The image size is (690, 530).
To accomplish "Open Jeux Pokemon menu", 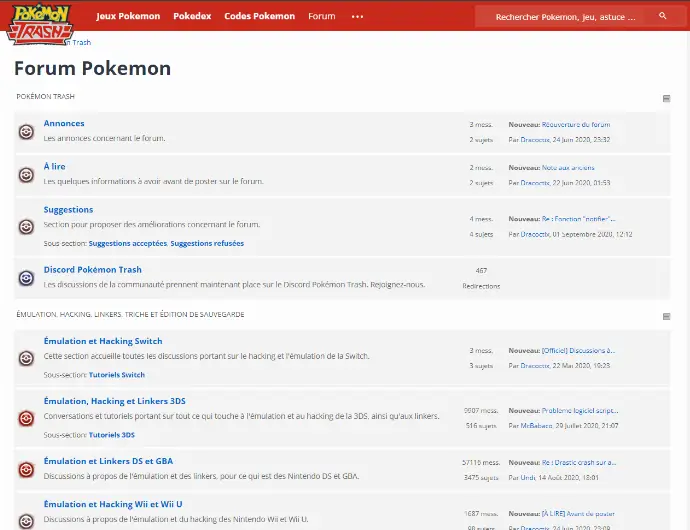I will pos(128,16).
